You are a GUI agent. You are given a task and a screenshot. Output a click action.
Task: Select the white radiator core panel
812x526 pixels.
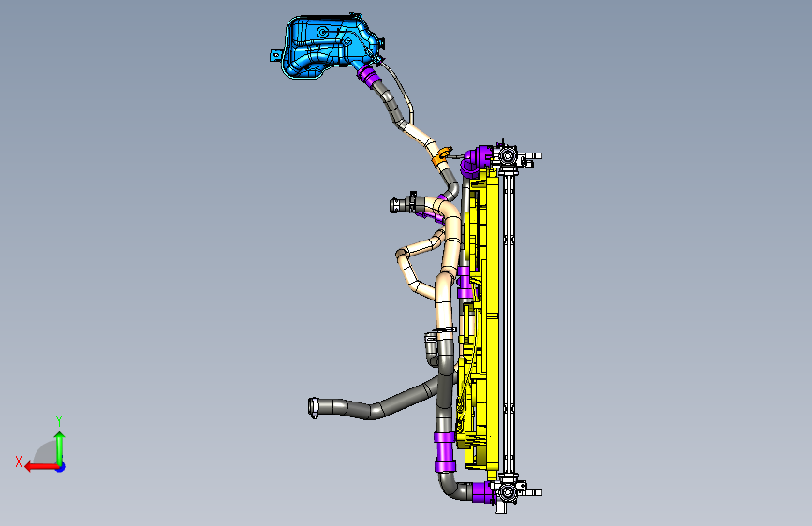tap(509, 324)
